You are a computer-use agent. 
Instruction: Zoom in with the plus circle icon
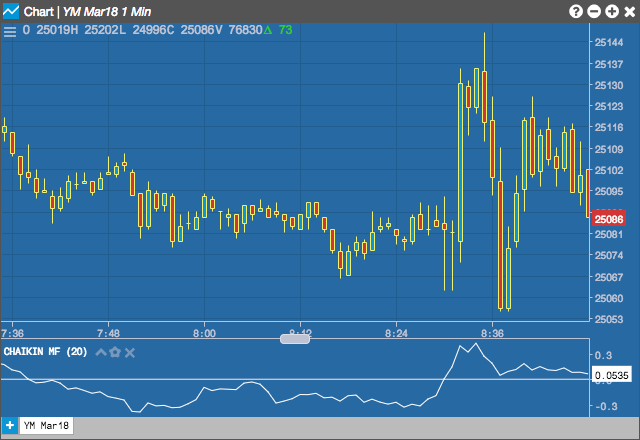tap(612, 11)
